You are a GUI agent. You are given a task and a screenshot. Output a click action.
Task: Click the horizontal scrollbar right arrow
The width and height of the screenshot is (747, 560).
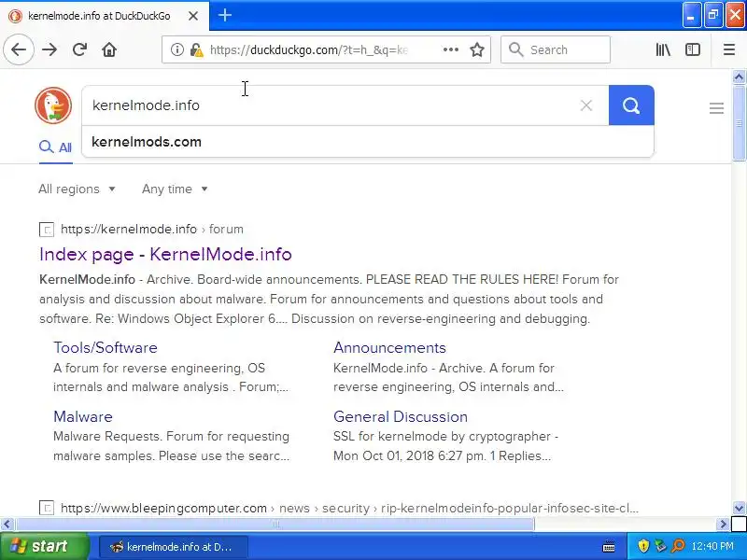pos(723,525)
